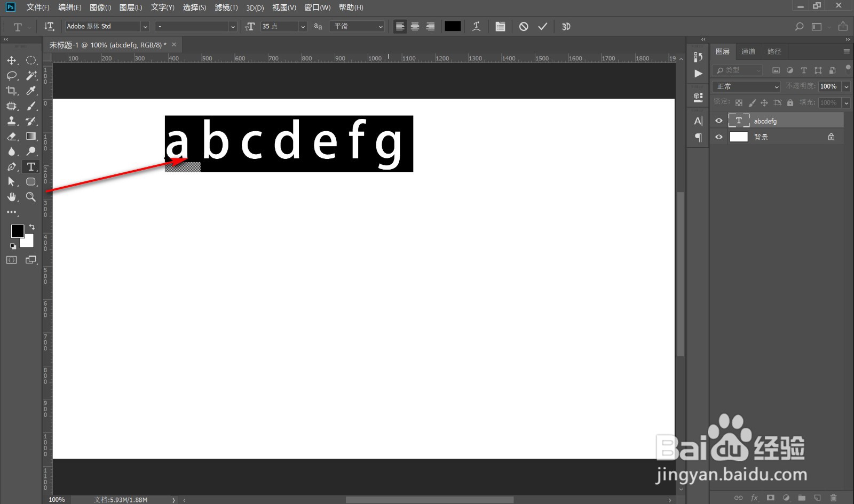Close the 未标题-1 document tab
Viewport: 854px width, 504px height.
click(174, 45)
